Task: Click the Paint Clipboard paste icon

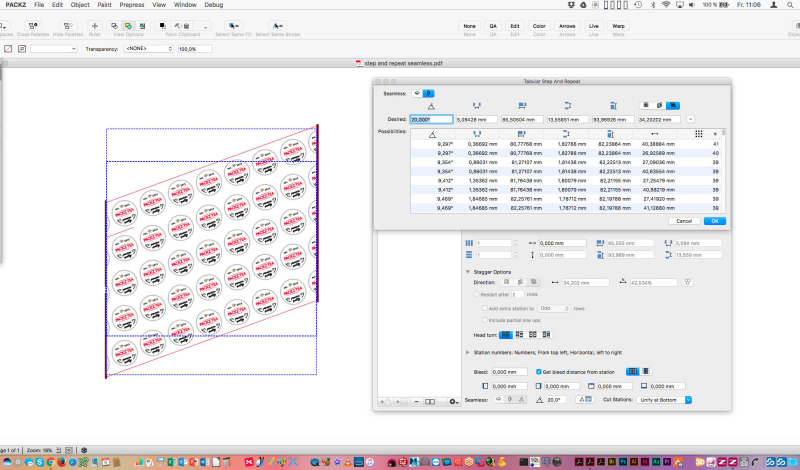Action: coord(182,26)
